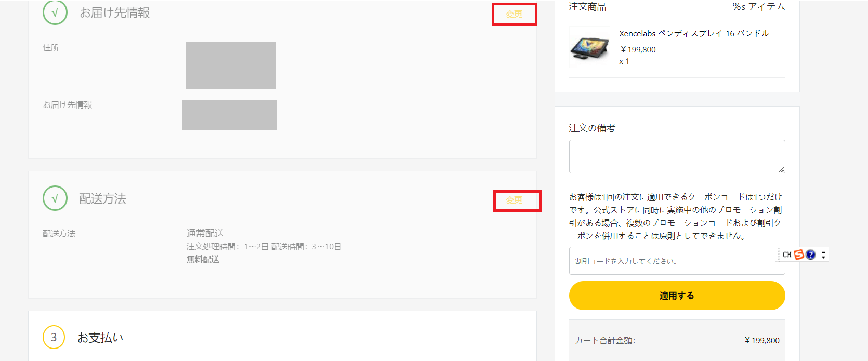Click the CH language indicator
This screenshot has height=361, width=868.
click(787, 255)
